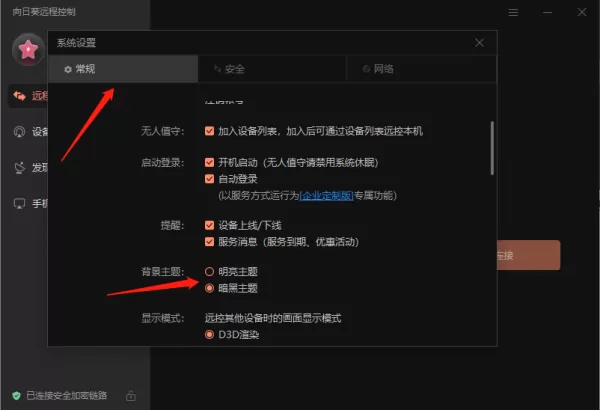Click the 无人值守 setting label
600x410 pixels.
(163, 131)
